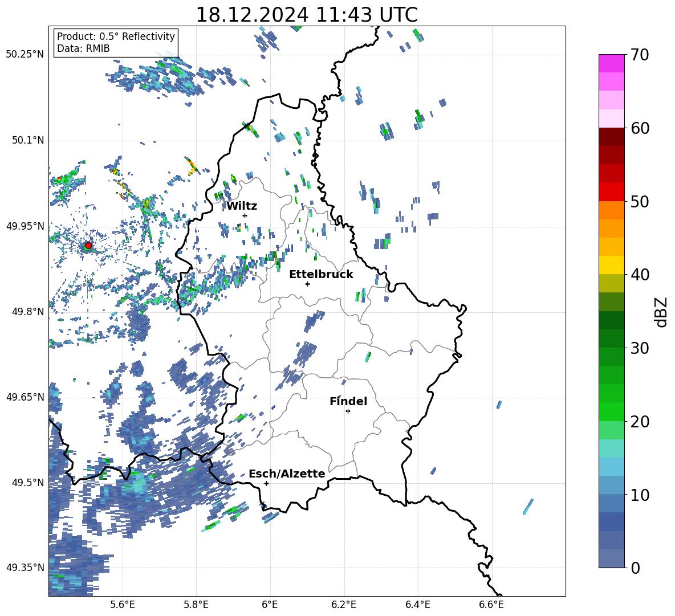Click the 50.25°N latitude label
675x616 pixels.
25,55
